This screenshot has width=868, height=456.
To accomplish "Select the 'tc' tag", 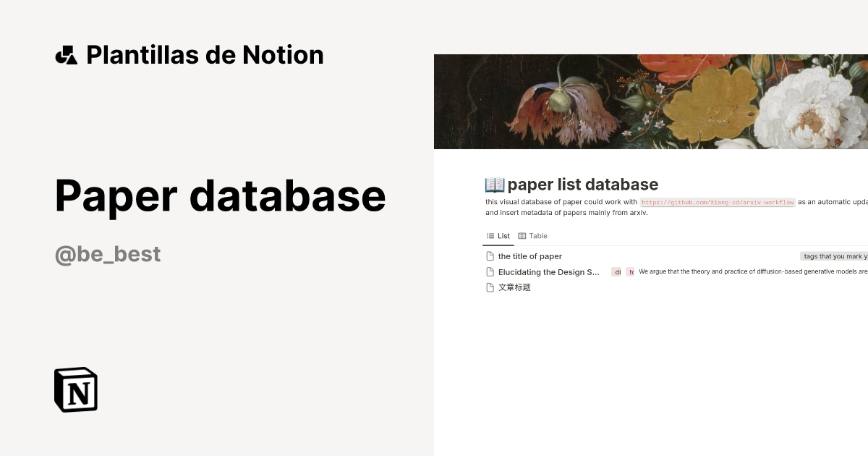I will [631, 271].
